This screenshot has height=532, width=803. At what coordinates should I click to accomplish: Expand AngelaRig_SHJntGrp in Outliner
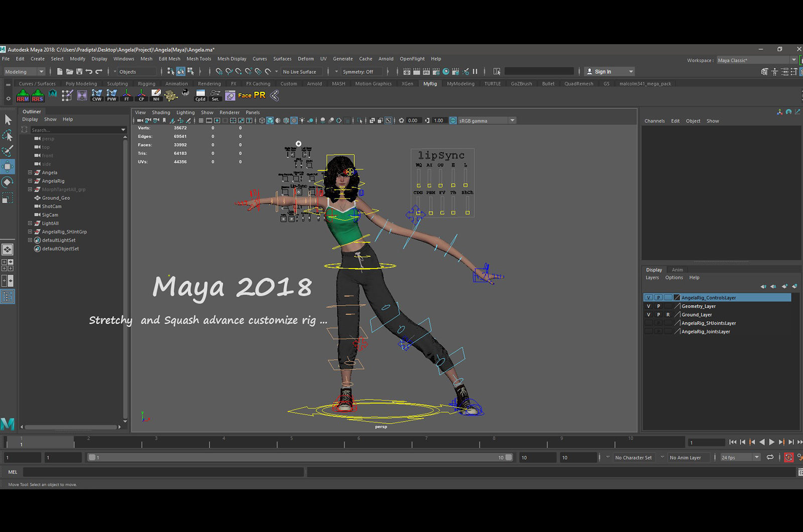tap(30, 231)
